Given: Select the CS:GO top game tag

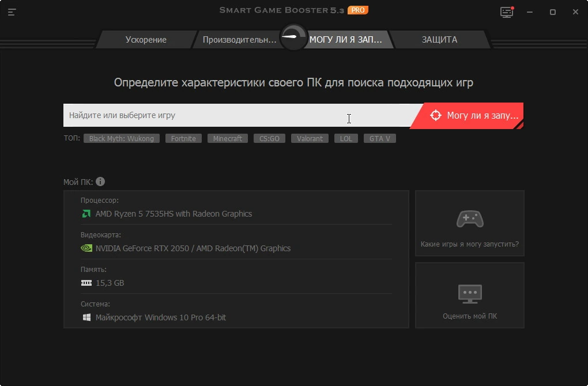Looking at the screenshot, I should coord(269,138).
